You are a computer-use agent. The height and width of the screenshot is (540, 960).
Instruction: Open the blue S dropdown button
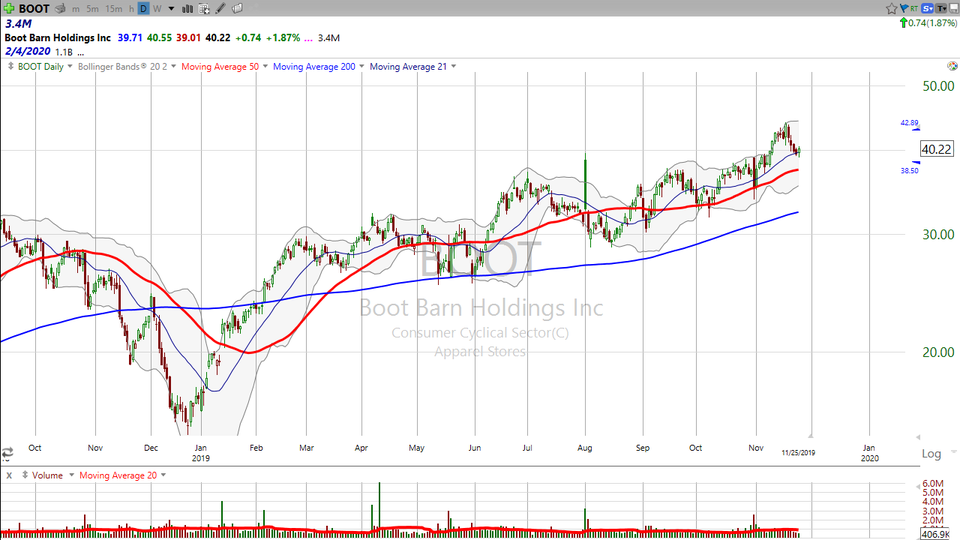tap(928, 9)
